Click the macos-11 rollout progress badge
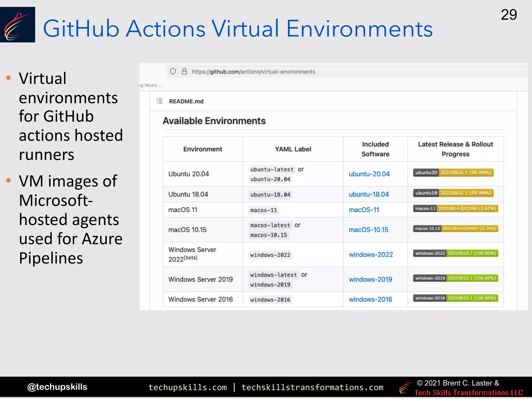532x399 pixels. click(x=456, y=209)
